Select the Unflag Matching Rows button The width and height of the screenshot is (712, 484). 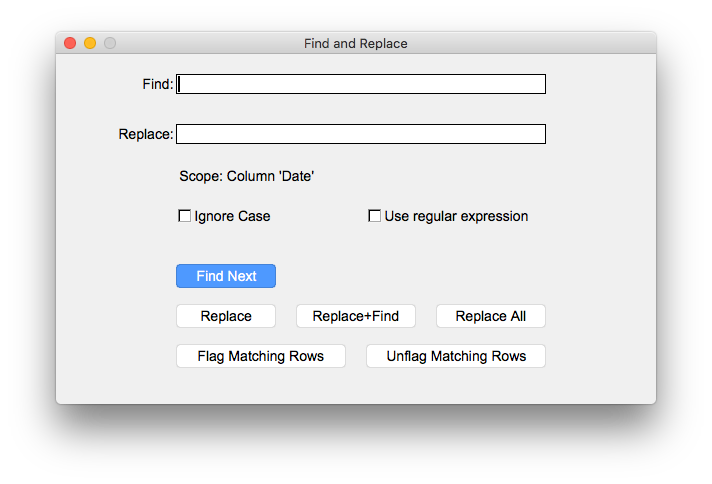[455, 356]
